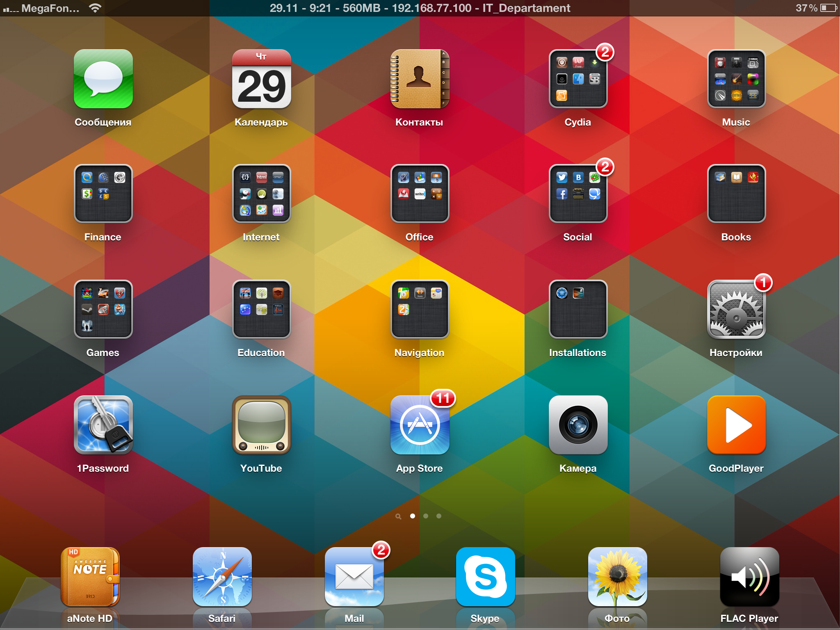This screenshot has height=630, width=840.
Task: Open the Календарь calendar app
Action: point(261,79)
